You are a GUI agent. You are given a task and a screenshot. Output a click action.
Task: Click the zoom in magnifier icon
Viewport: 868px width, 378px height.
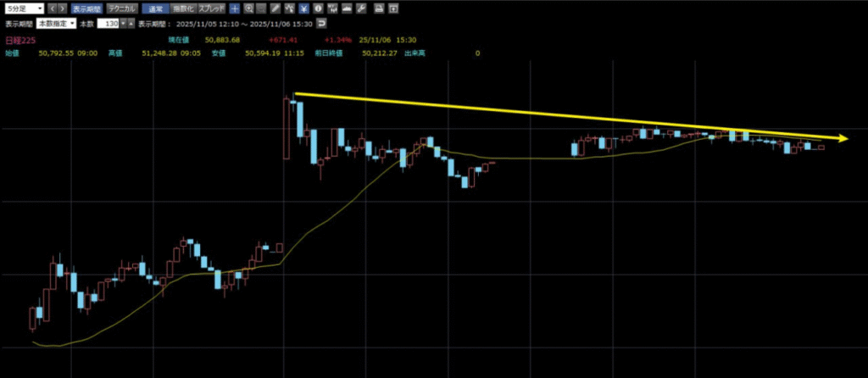[x=248, y=8]
